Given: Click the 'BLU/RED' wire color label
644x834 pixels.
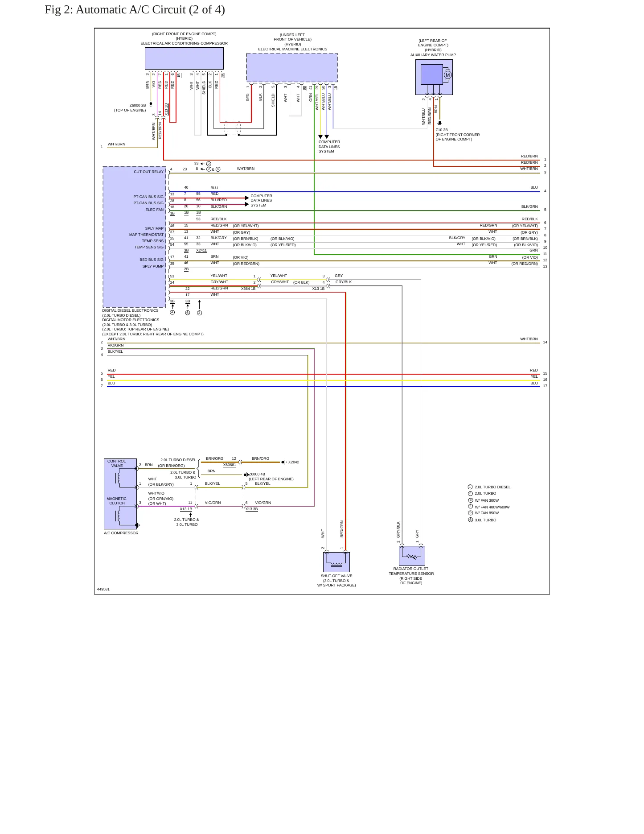Looking at the screenshot, I should [x=218, y=200].
